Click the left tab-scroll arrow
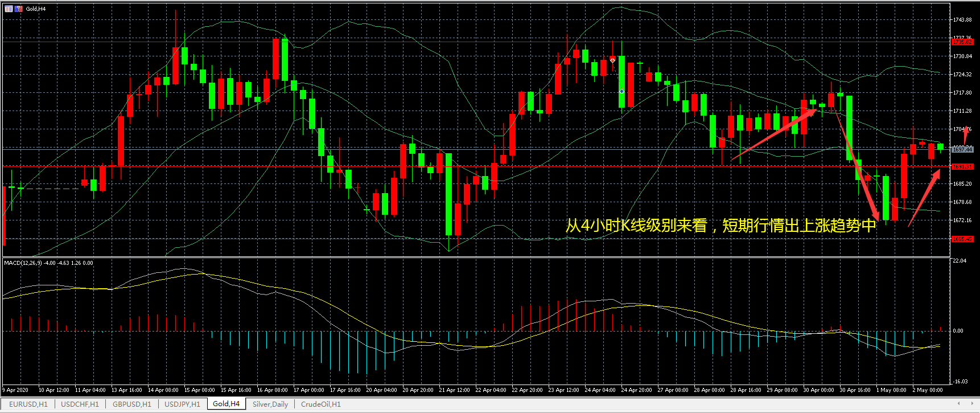Image resolution: width=980 pixels, height=413 pixels. (958, 404)
